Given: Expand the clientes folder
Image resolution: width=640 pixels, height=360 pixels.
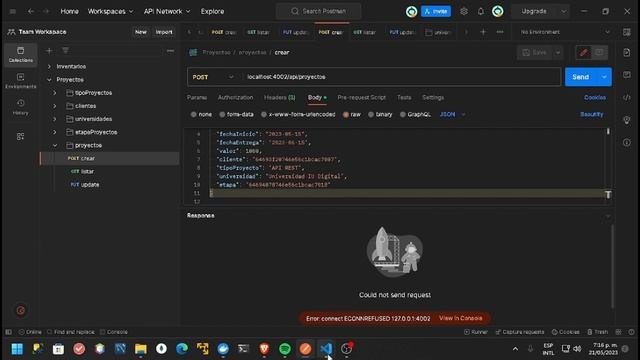Looking at the screenshot, I should pyautogui.click(x=55, y=106).
